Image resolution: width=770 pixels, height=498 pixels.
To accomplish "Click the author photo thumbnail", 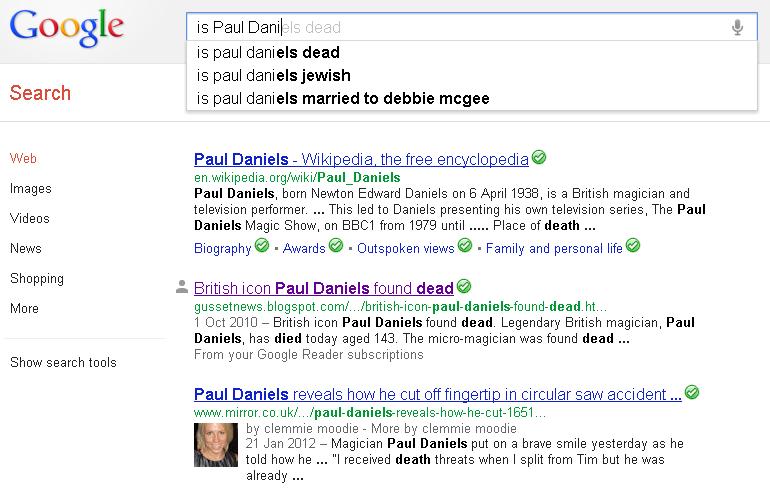I will (x=216, y=445).
